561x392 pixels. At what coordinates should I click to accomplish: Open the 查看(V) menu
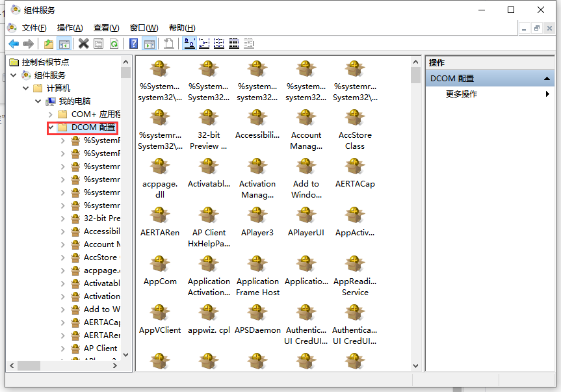[106, 28]
